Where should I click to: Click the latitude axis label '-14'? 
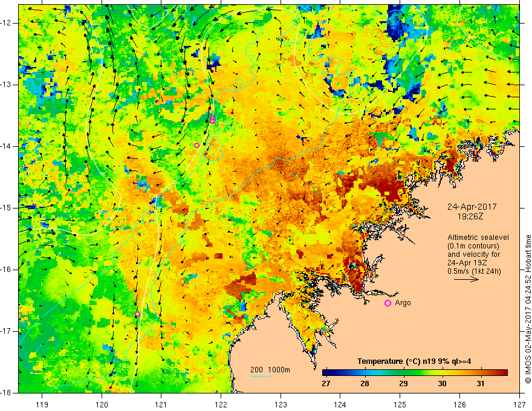coord(7,146)
